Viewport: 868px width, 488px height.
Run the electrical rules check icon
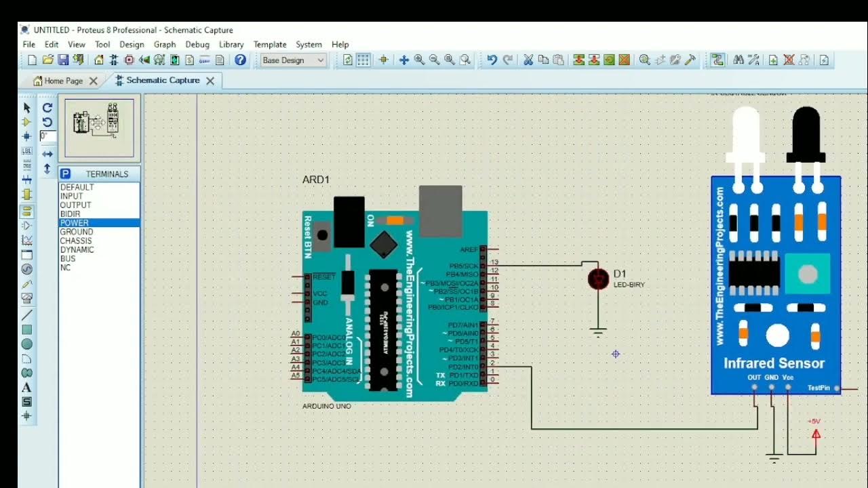coord(824,60)
